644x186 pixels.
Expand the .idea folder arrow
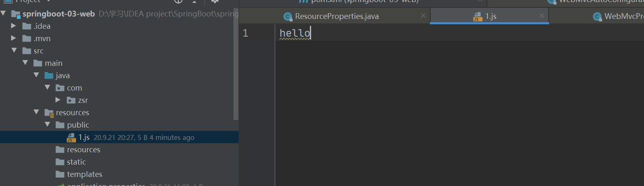coord(14,26)
